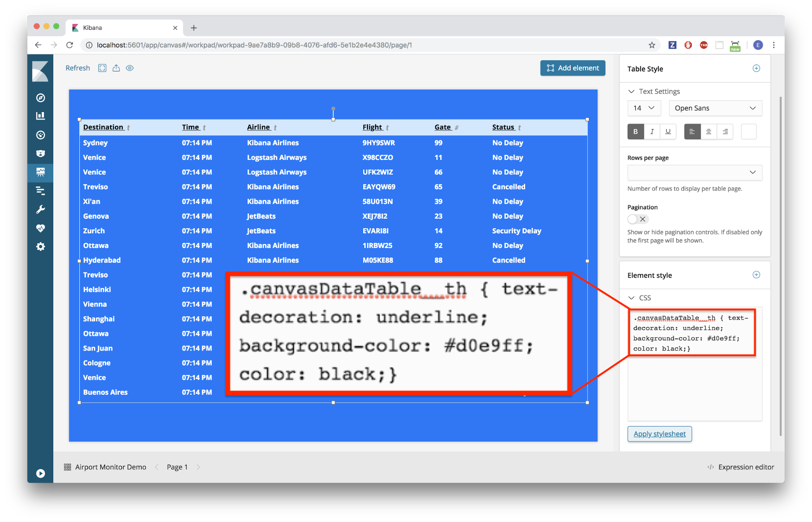This screenshot has height=522, width=812.
Task: Add a new Element style option with plus icon
Action: point(756,275)
